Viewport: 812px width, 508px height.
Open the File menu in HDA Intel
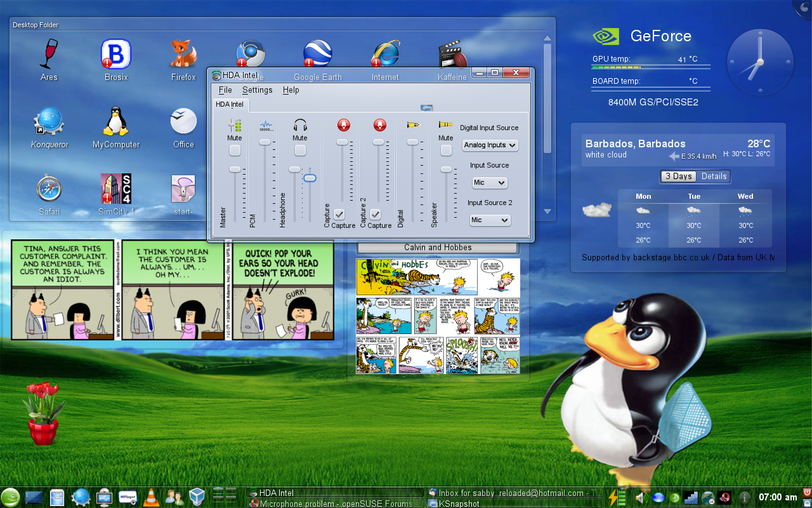[225, 90]
